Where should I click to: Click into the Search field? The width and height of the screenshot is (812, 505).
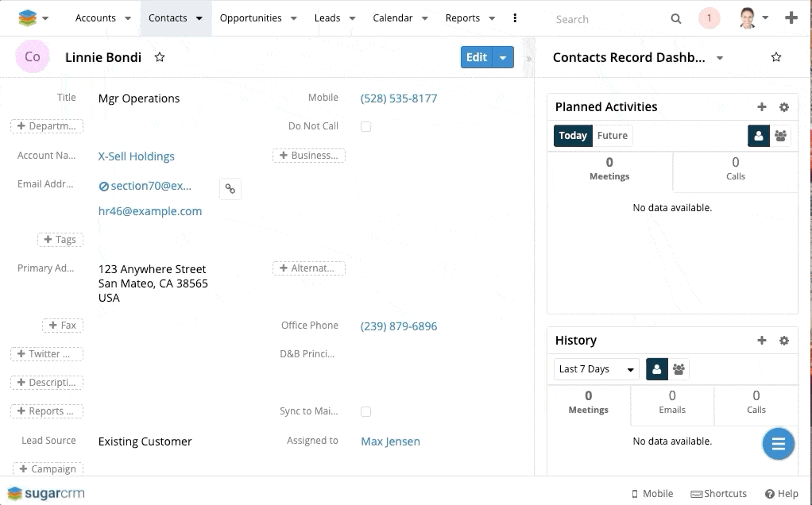[x=604, y=19]
